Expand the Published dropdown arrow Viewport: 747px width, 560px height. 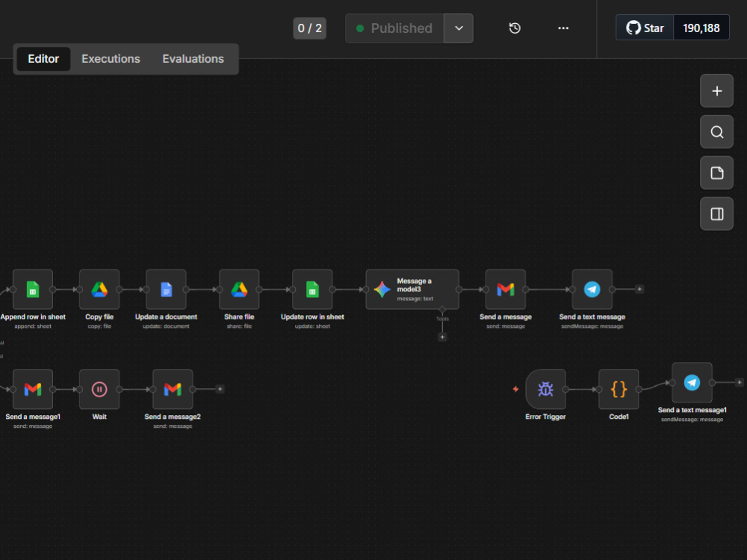(459, 28)
